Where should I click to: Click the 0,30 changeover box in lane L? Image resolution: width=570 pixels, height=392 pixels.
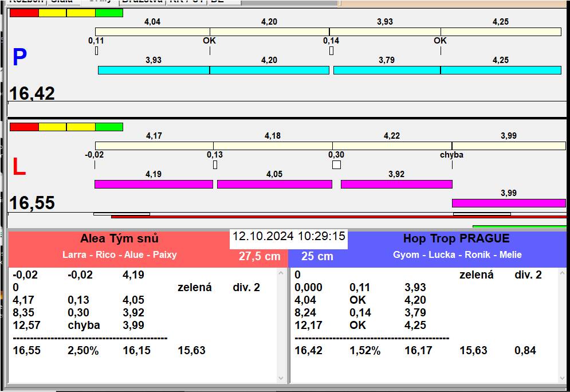click(336, 165)
